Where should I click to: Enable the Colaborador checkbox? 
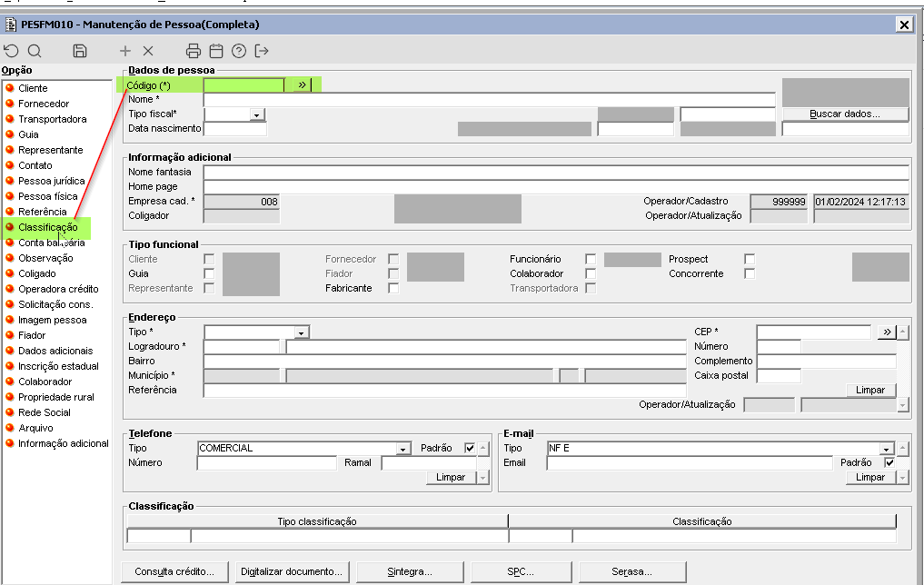591,273
